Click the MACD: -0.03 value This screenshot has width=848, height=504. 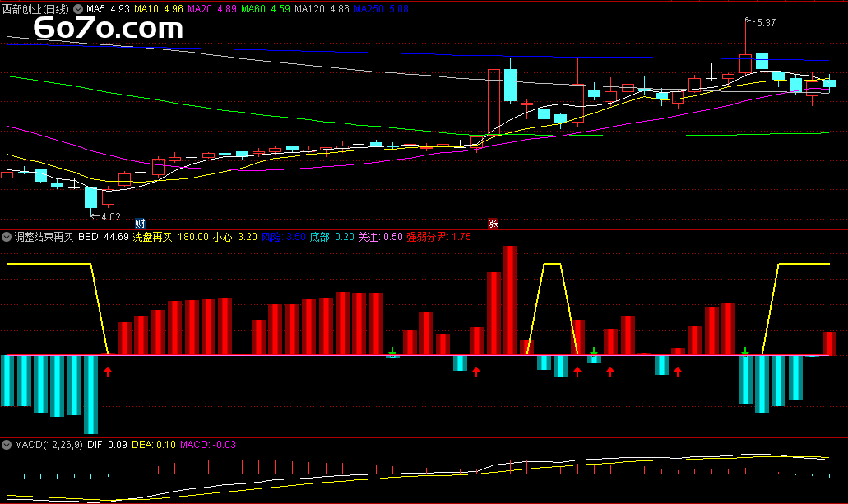pyautogui.click(x=208, y=445)
